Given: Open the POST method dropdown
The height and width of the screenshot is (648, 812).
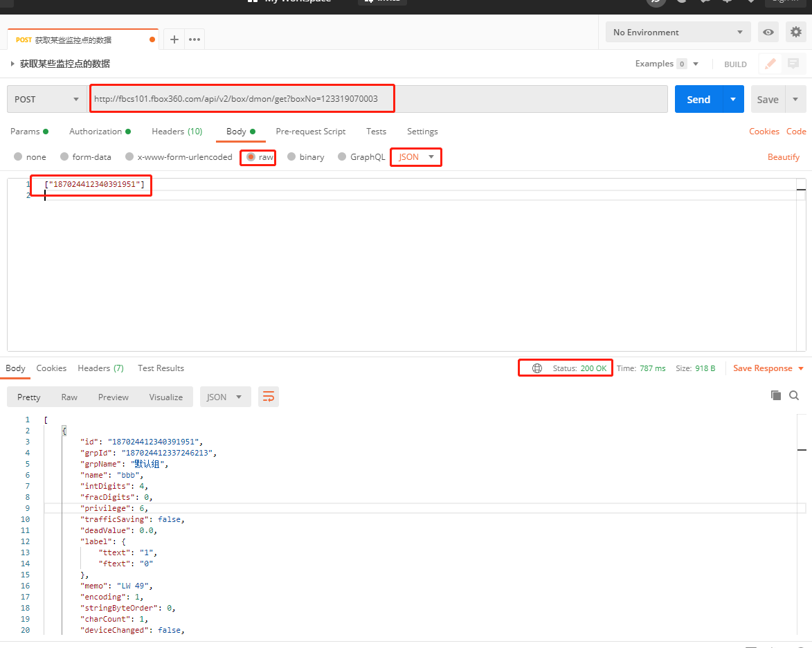Looking at the screenshot, I should (46, 99).
